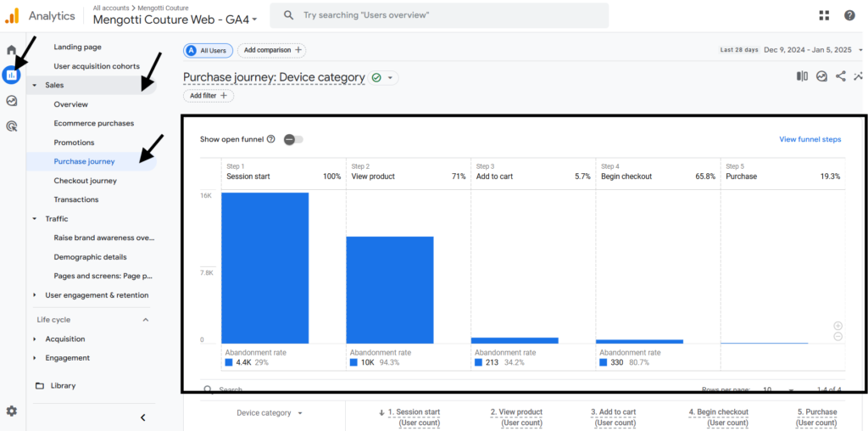Click the help icon beside Show open funnel
The width and height of the screenshot is (868, 431).
270,139
